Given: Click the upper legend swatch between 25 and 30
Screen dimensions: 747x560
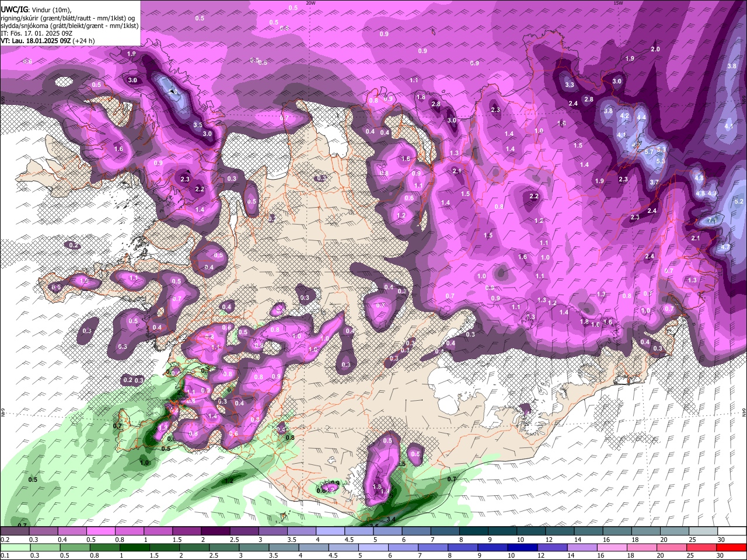Looking at the screenshot, I should pyautogui.click(x=703, y=531).
